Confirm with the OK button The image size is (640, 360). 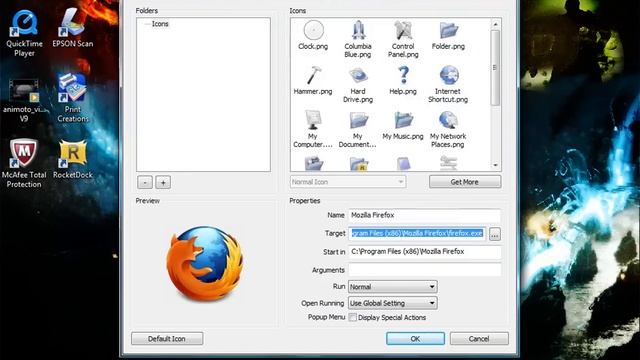click(415, 339)
